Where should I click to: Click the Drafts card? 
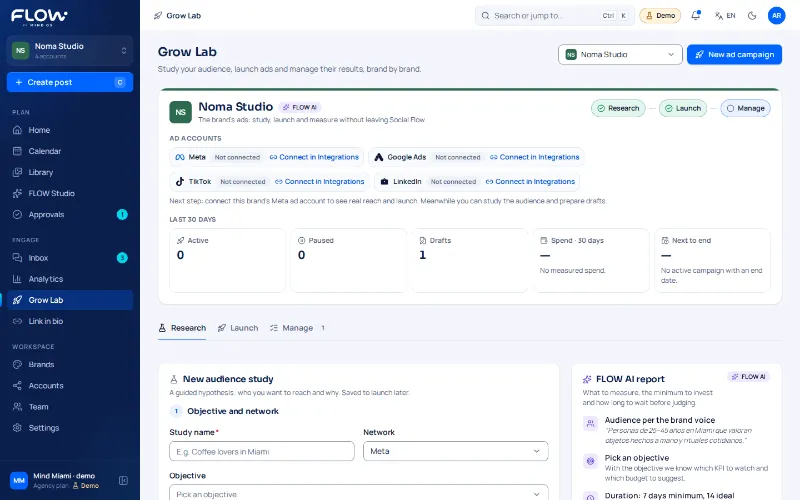tap(470, 260)
